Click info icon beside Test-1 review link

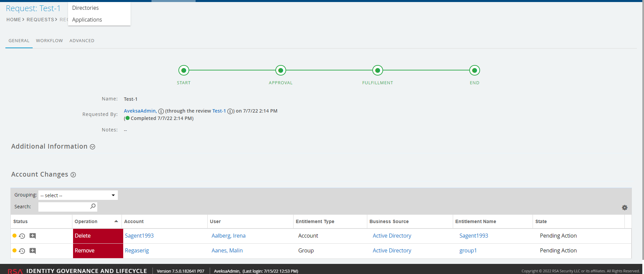click(230, 111)
